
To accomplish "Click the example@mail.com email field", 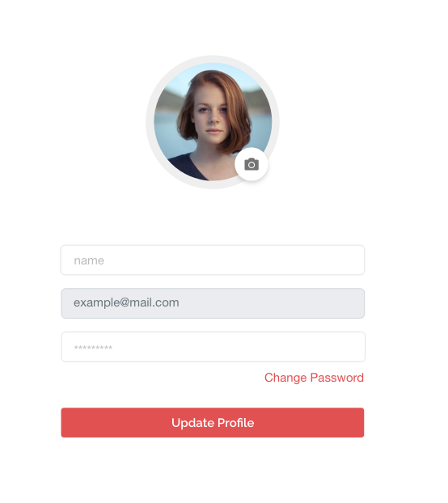I will pyautogui.click(x=213, y=303).
